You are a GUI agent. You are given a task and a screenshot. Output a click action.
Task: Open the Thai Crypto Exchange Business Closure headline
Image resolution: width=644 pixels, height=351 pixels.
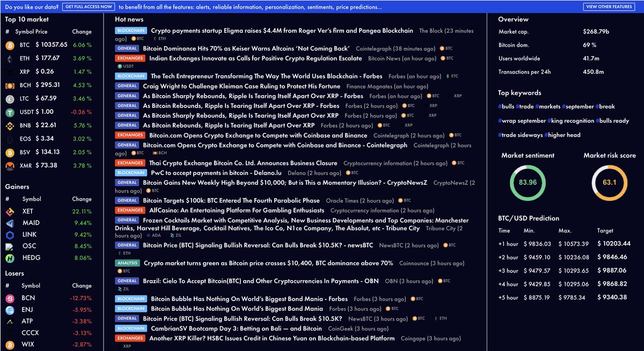(x=243, y=163)
